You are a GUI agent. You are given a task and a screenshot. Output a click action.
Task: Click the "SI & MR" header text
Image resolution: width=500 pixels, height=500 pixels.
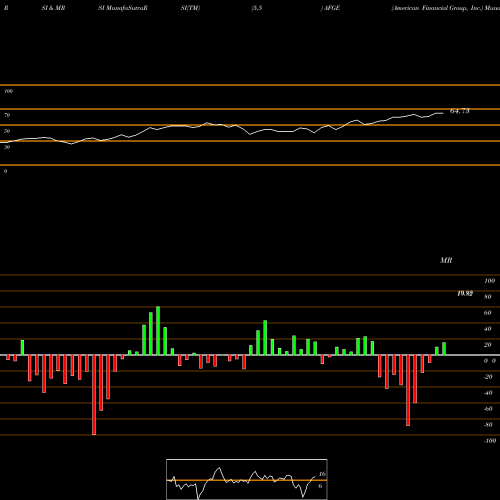click(x=53, y=8)
